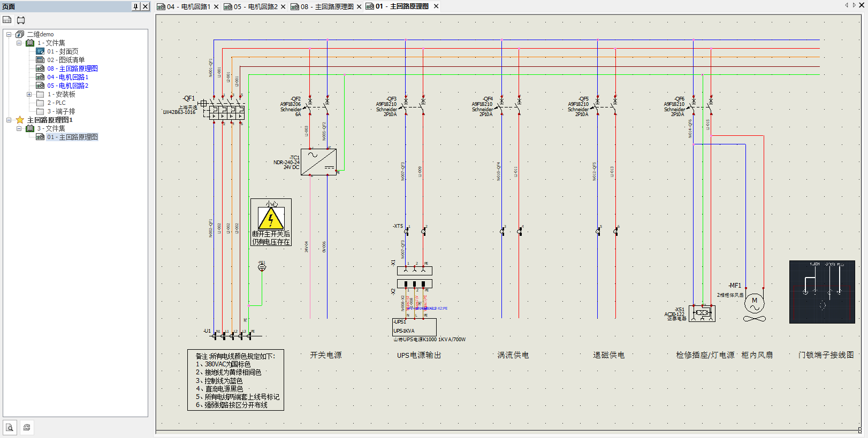
Task: Close the 01 - 主回路原理图 tab
Action: (436, 6)
